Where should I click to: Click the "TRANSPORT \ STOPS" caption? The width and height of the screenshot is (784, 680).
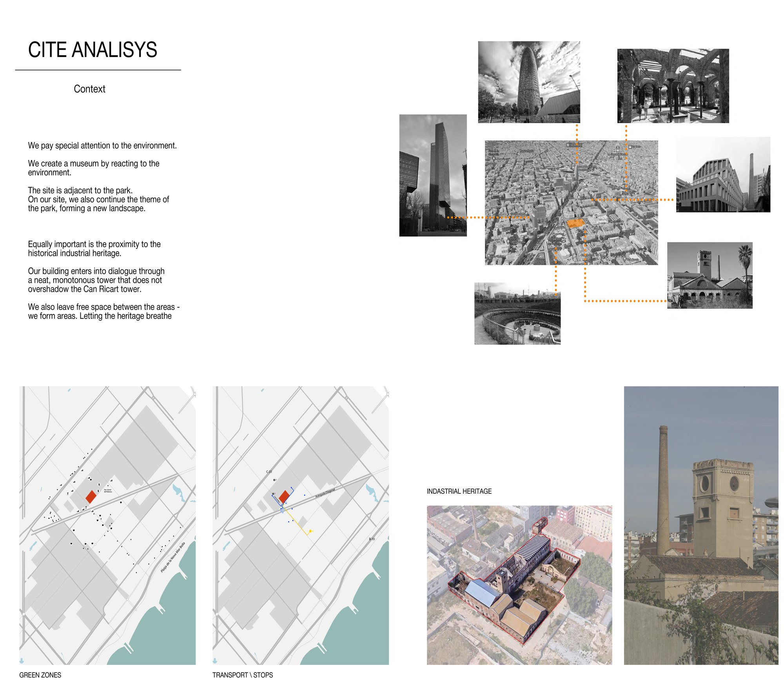(x=243, y=675)
